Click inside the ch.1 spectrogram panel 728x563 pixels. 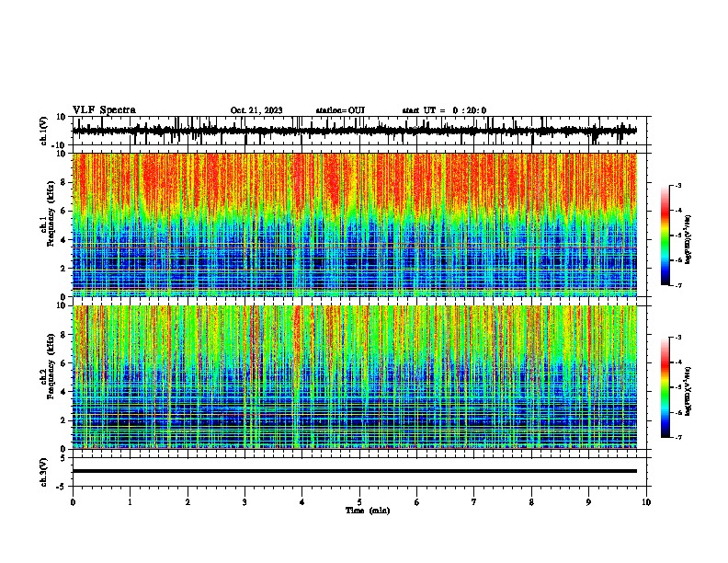click(x=355, y=224)
